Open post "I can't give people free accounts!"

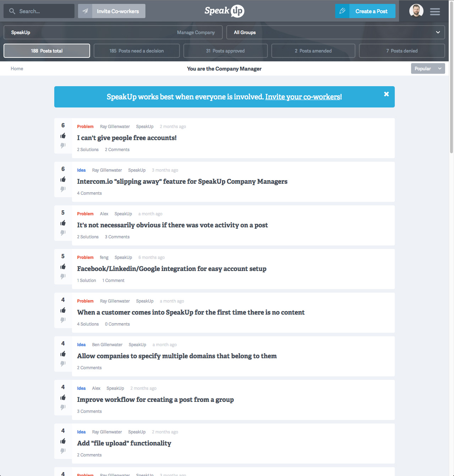click(x=127, y=138)
